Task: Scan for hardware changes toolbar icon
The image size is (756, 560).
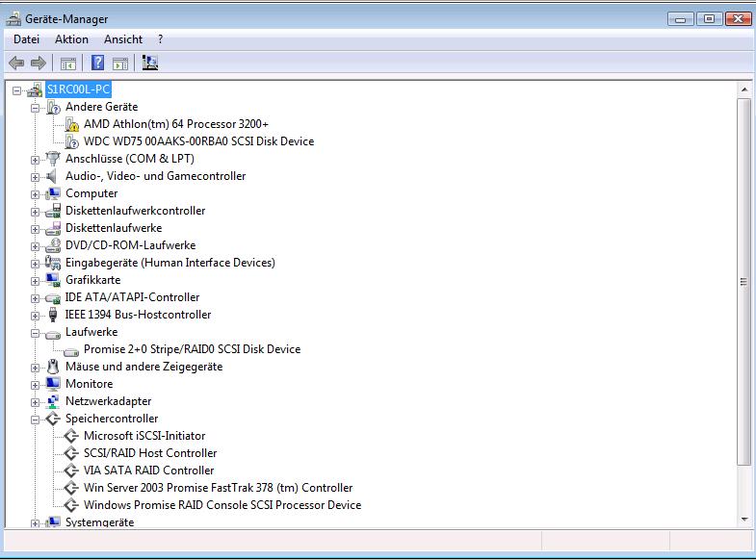Action: [x=150, y=63]
